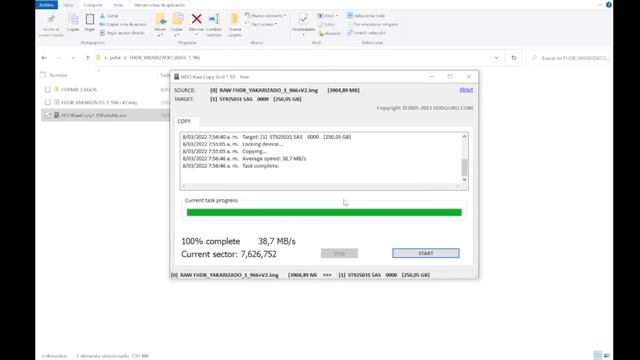Screen dimensions: 640x360
Task: Go up one folder level arrow
Action: (x=87, y=58)
